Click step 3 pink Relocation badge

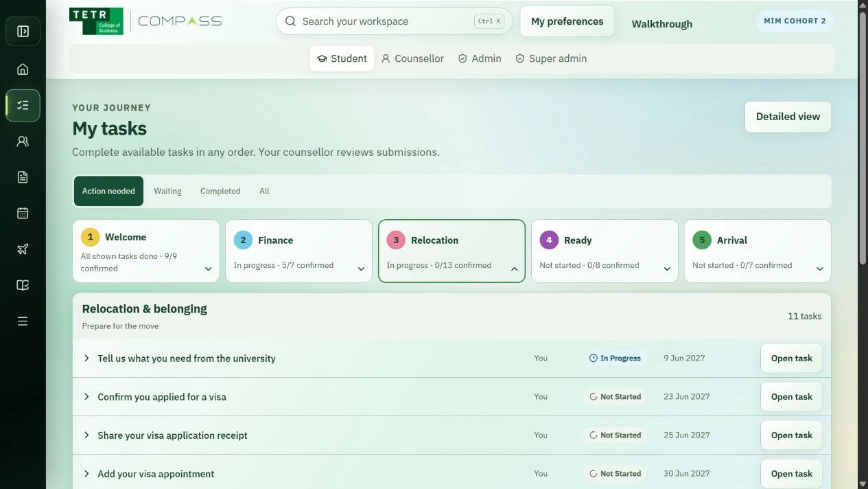(396, 240)
